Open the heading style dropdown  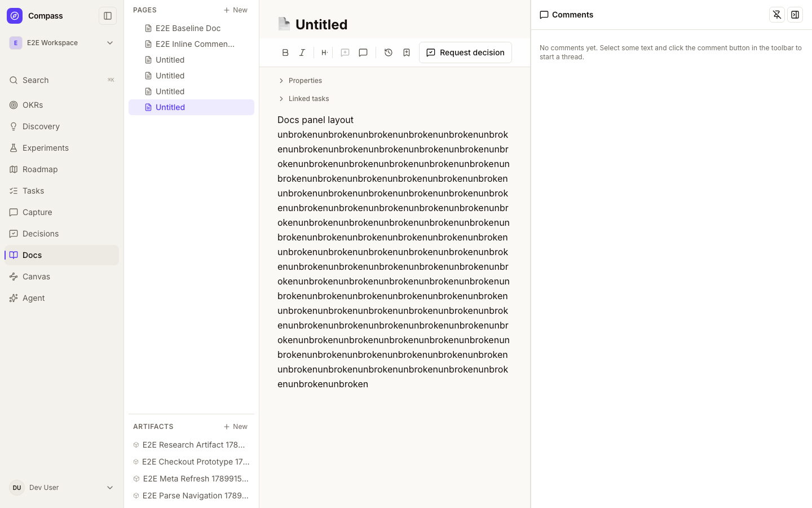coord(324,52)
